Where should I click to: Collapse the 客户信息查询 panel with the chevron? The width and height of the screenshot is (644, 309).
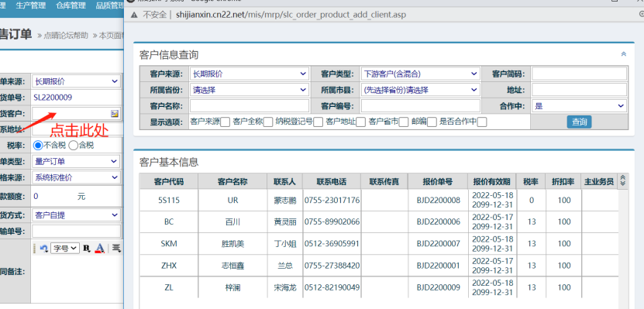point(624,54)
